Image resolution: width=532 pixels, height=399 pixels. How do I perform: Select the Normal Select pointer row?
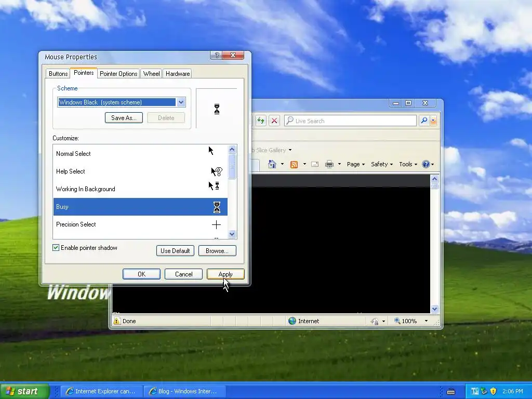pos(140,154)
